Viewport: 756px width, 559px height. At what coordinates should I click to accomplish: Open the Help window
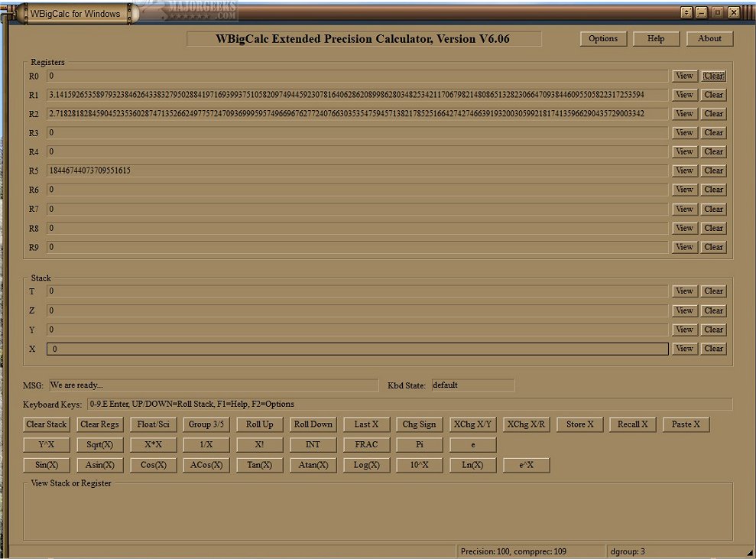(x=656, y=38)
